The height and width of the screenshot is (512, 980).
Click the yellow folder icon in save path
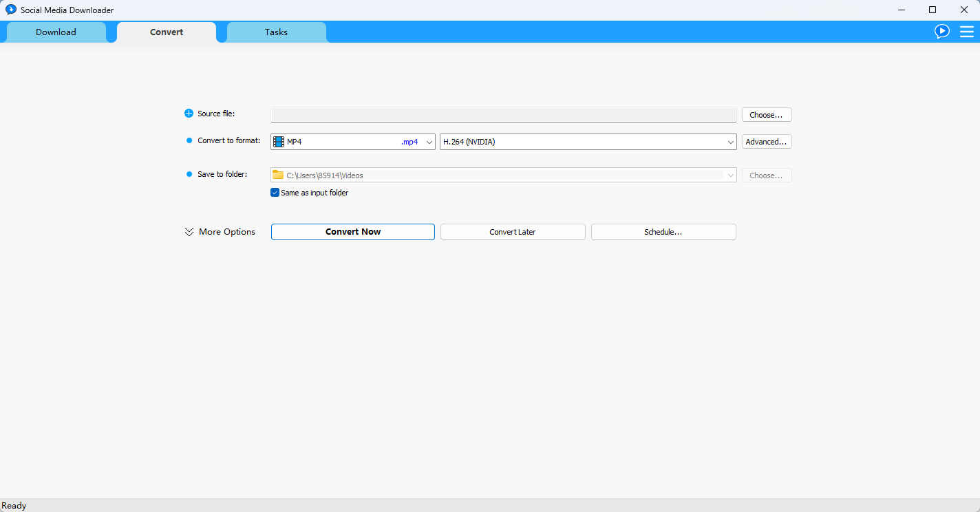pos(278,175)
